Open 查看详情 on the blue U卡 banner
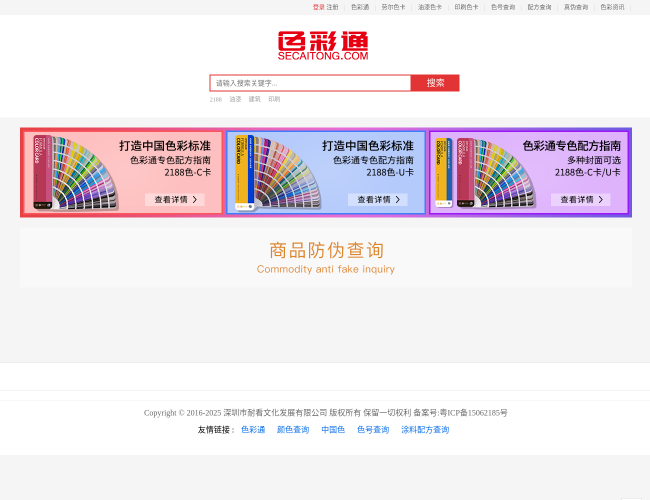Image resolution: width=650 pixels, height=500 pixels. 378,199
